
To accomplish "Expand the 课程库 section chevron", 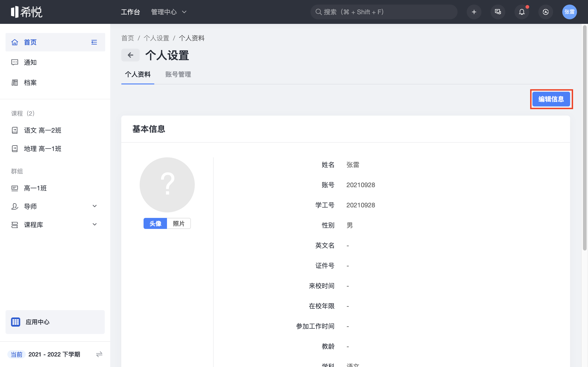I will (95, 225).
